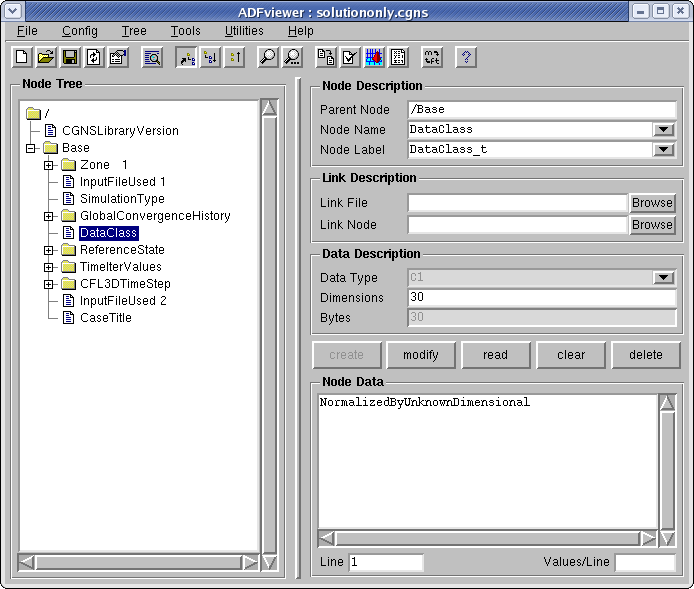This screenshot has height=589, width=694.
Task: Click the Dimensions input field
Action: (542, 297)
